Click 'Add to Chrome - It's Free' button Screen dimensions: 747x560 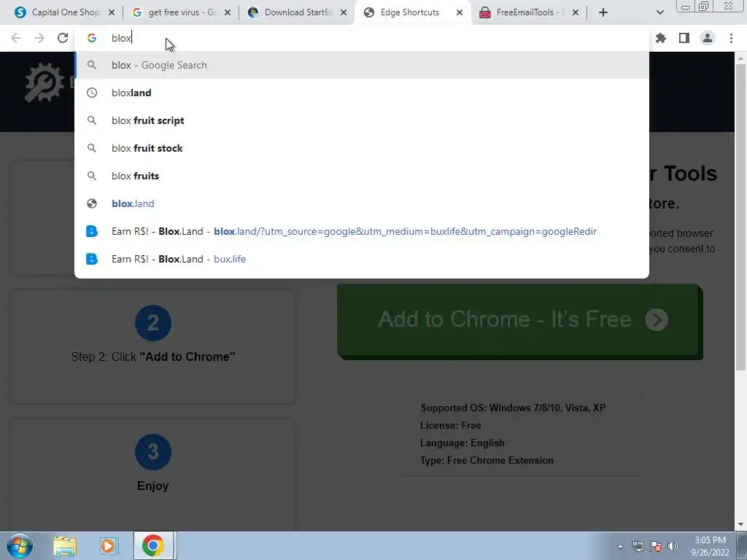click(519, 321)
